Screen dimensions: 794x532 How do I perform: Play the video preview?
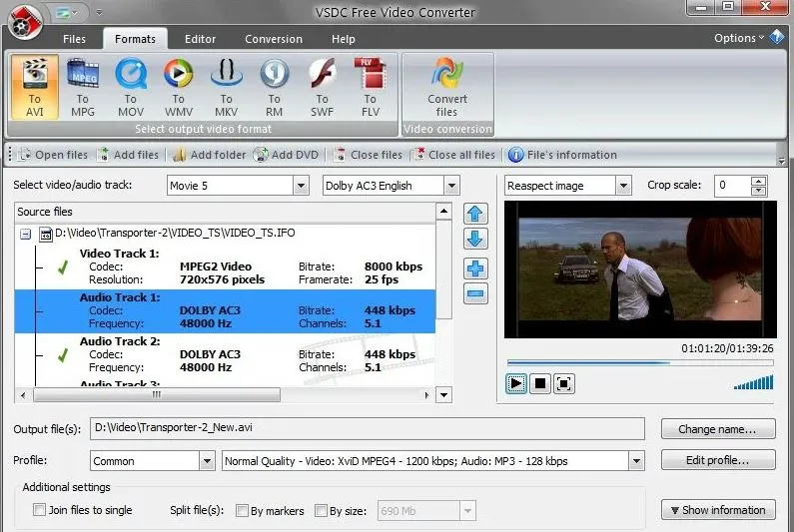516,383
